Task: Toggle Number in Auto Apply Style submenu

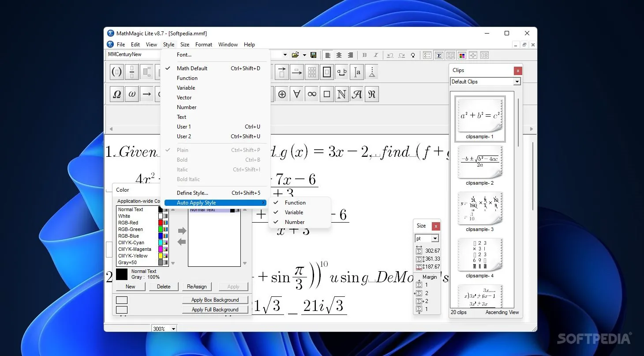Action: pos(300,222)
